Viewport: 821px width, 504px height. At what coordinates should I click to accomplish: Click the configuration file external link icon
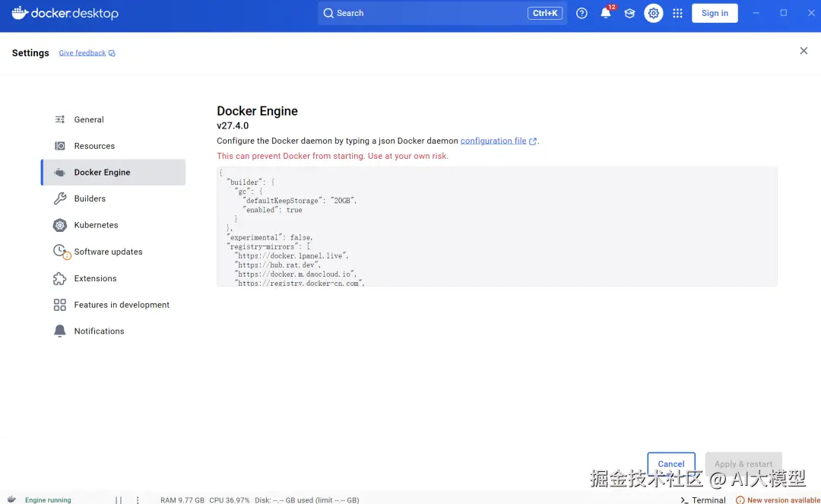coord(533,141)
